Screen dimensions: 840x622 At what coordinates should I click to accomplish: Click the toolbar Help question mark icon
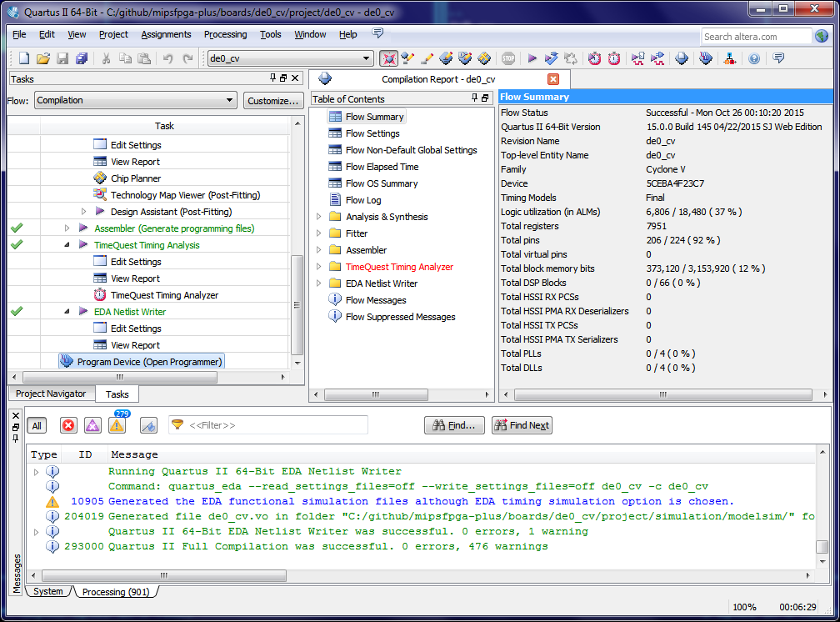click(x=754, y=58)
